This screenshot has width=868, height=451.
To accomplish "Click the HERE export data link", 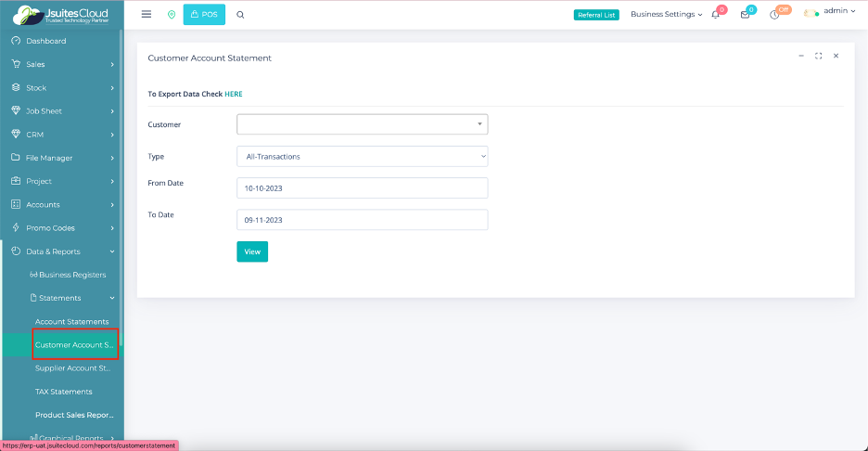I will pyautogui.click(x=233, y=94).
